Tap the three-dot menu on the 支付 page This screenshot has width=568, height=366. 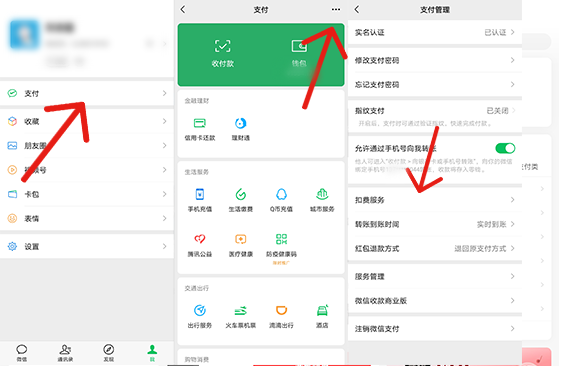coord(336,9)
